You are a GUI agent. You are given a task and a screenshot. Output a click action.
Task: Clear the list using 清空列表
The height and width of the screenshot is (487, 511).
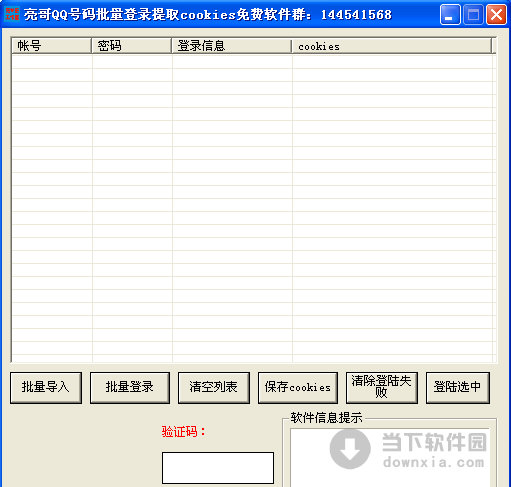214,388
